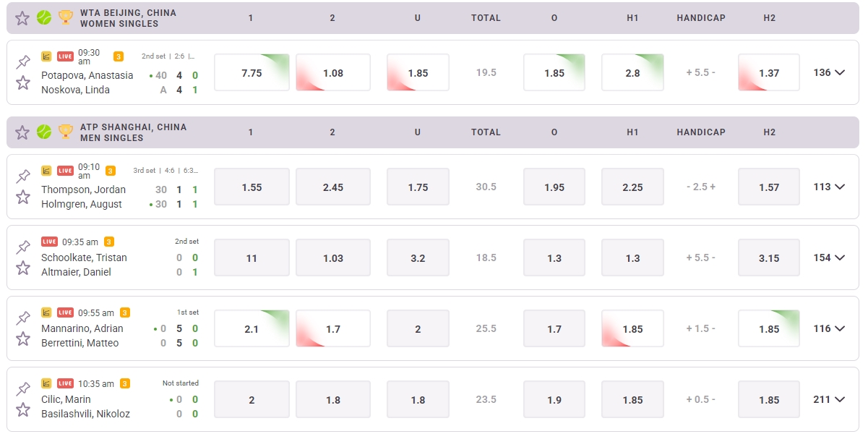Star the WTA Beijing tournament header

pos(22,17)
